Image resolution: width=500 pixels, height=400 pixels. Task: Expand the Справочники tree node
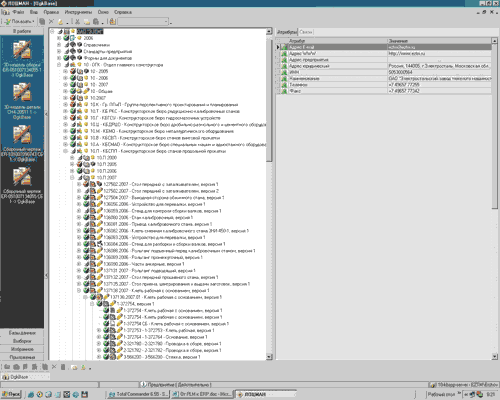(59, 45)
